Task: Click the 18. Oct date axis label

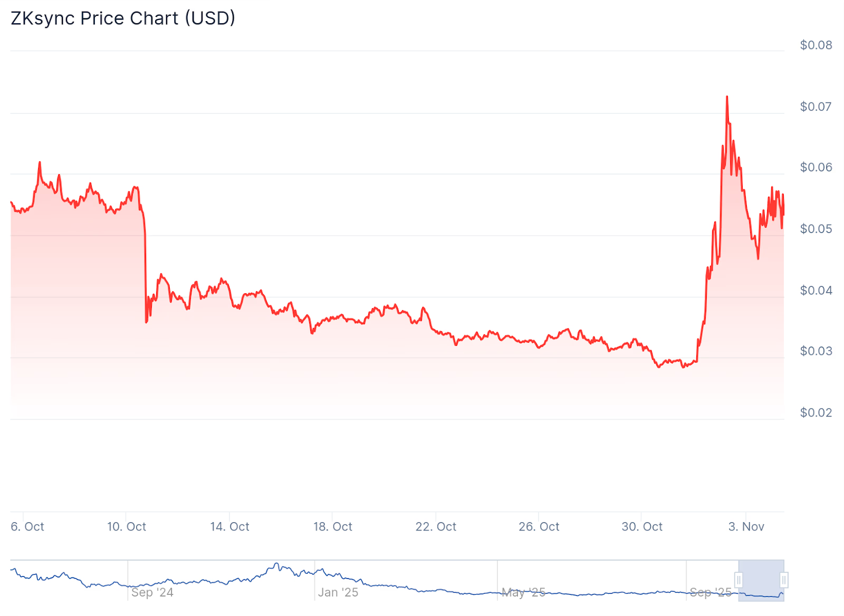Action: tap(333, 526)
